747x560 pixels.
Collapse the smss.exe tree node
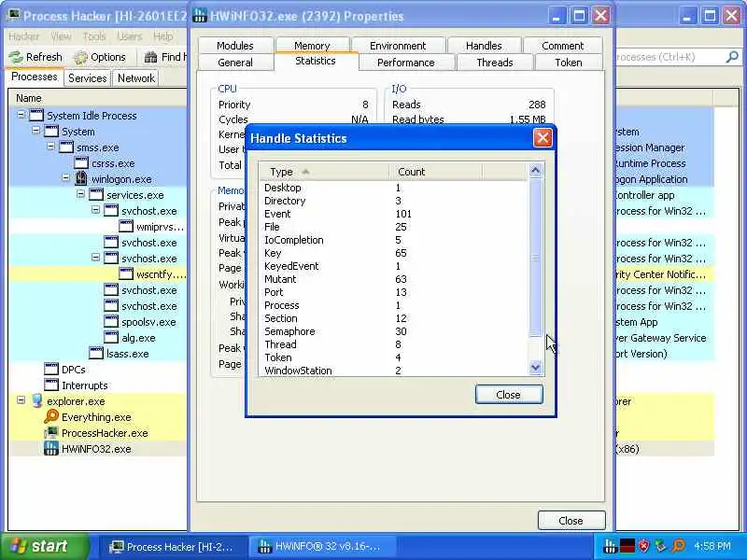pos(51,147)
